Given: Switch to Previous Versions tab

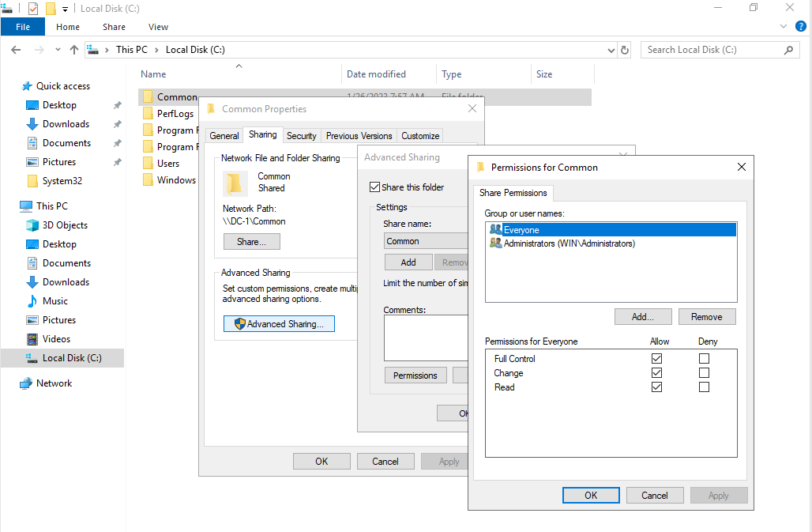Looking at the screenshot, I should [x=359, y=136].
